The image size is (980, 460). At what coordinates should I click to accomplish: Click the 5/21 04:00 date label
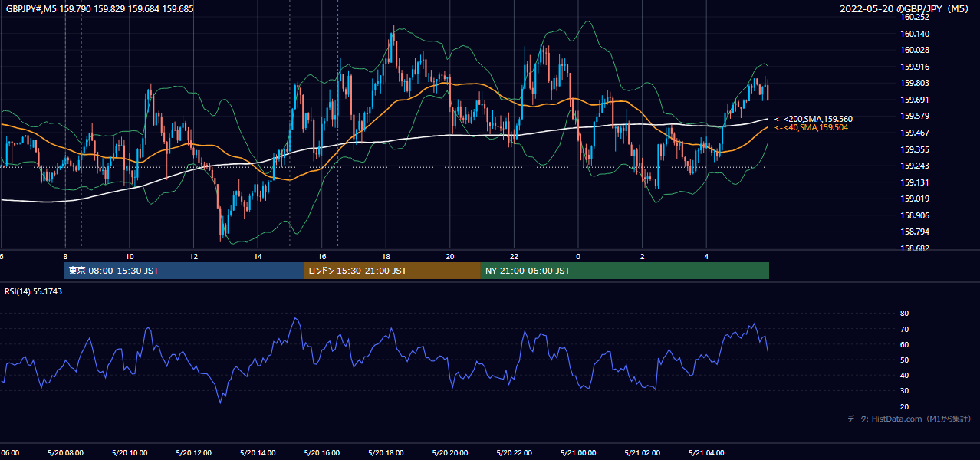pyautogui.click(x=707, y=453)
